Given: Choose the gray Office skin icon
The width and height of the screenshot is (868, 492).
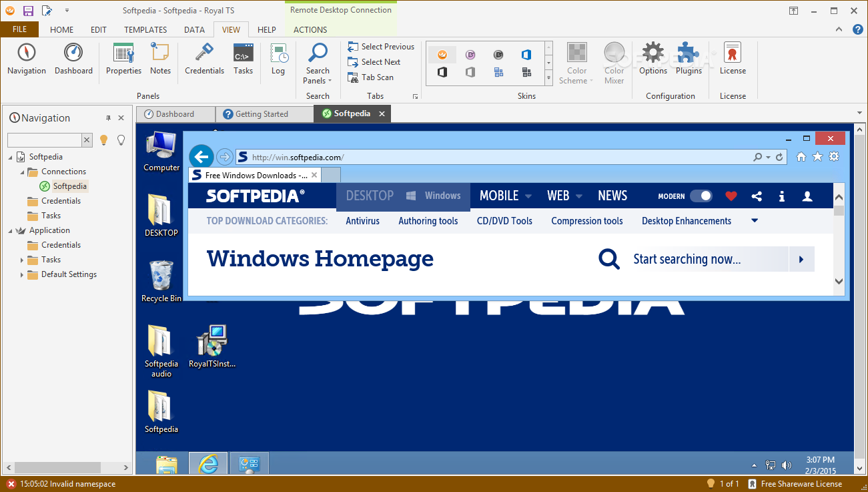Looking at the screenshot, I should coord(470,72).
